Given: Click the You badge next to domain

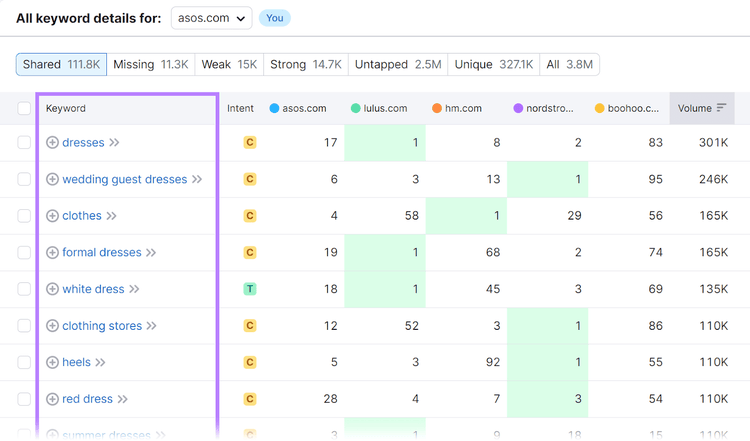Looking at the screenshot, I should [x=275, y=18].
